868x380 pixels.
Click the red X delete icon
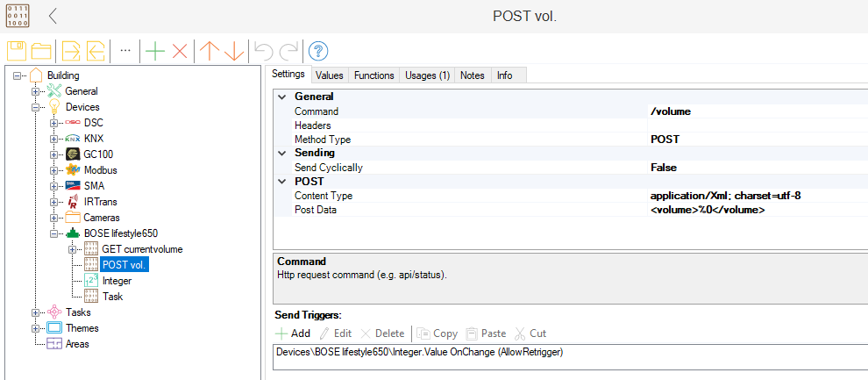point(180,51)
